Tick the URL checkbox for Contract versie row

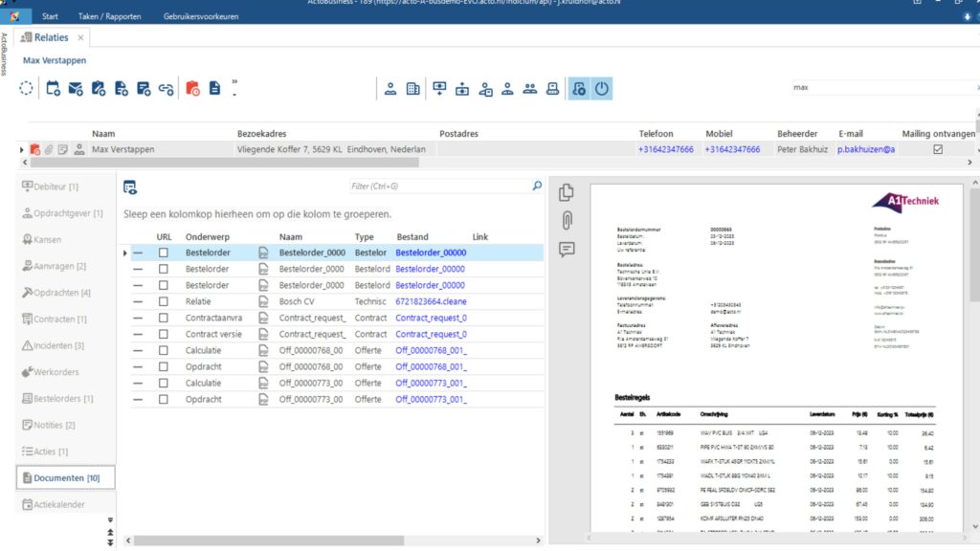point(163,334)
